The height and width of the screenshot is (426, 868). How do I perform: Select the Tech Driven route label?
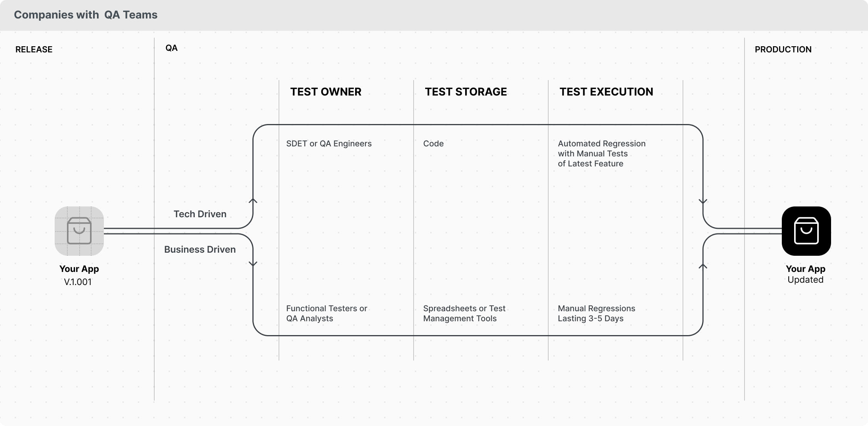pyautogui.click(x=200, y=214)
